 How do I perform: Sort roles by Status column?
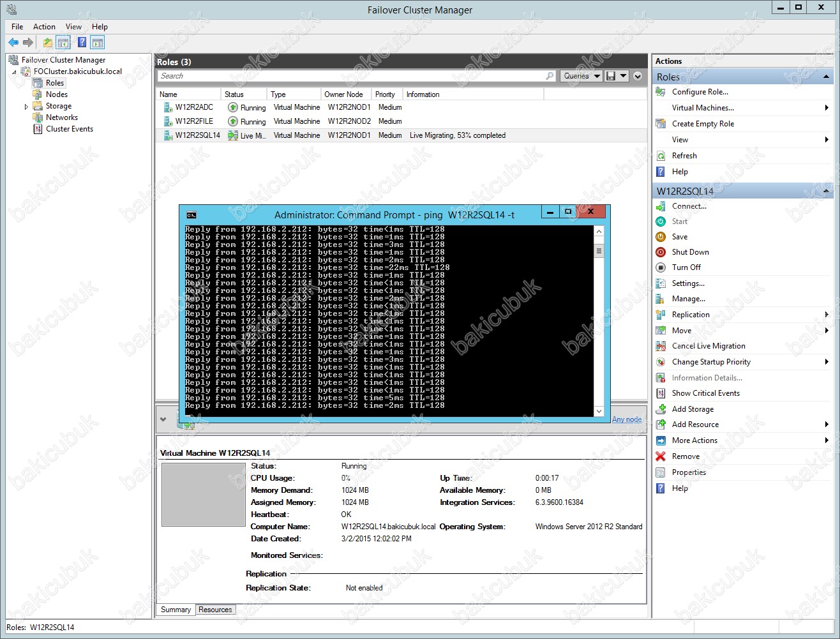click(244, 94)
